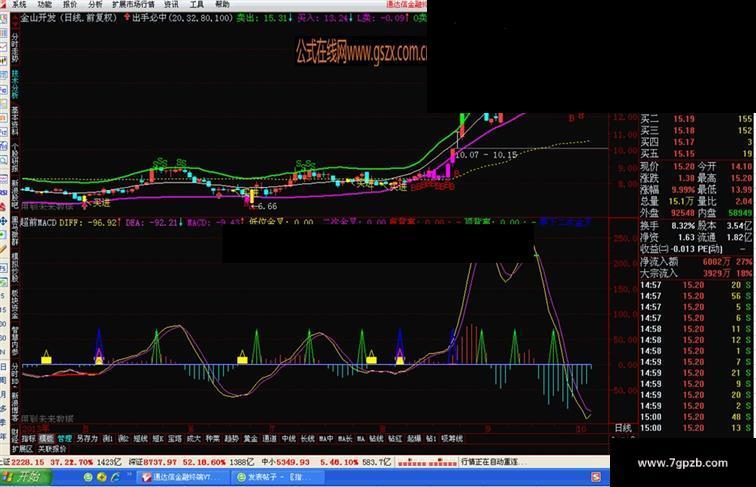Click the 买二 15.19 quote row
756x487 pixels.
coord(696,119)
